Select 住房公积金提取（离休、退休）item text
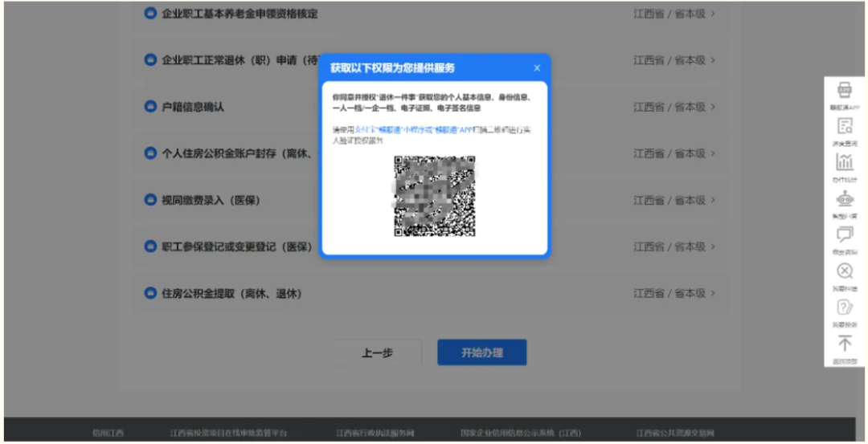Screen dimensions: 868x444 (x=231, y=293)
